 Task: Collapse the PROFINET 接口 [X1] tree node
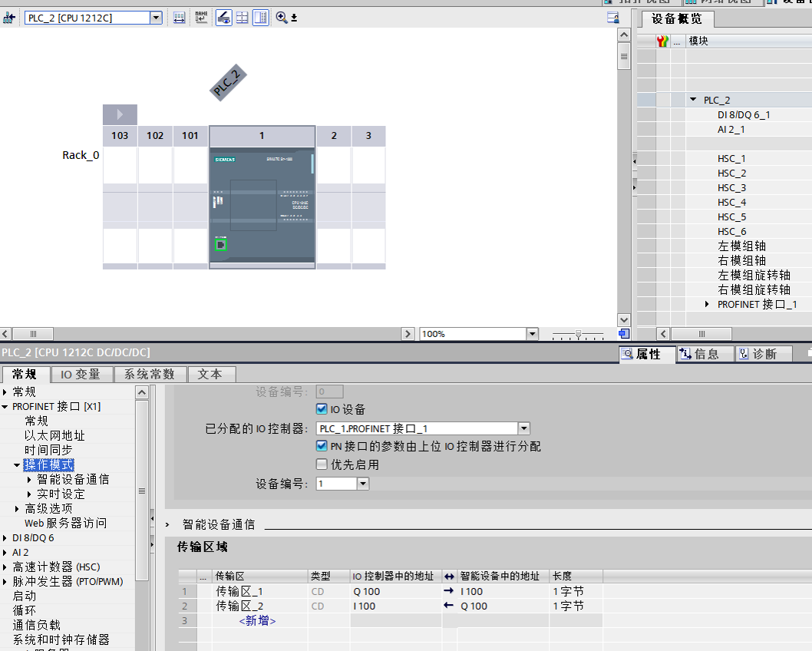coord(5,407)
